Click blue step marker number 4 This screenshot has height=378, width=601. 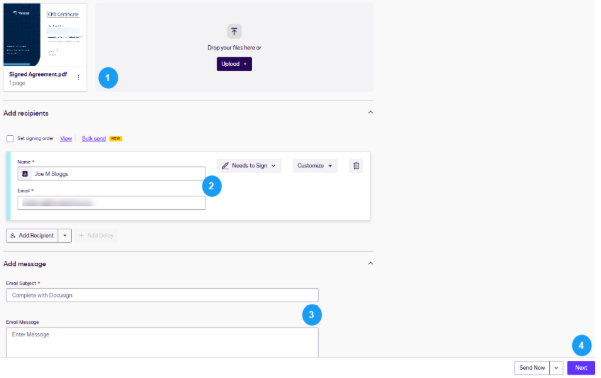point(581,345)
